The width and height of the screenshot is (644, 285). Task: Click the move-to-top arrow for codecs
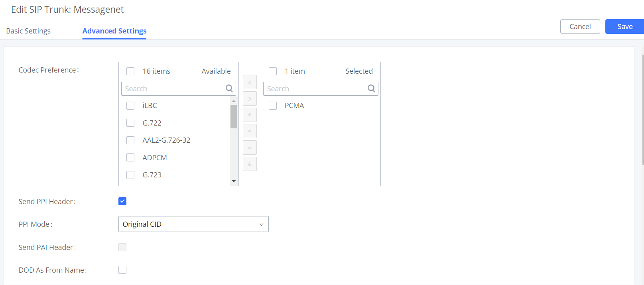(250, 115)
